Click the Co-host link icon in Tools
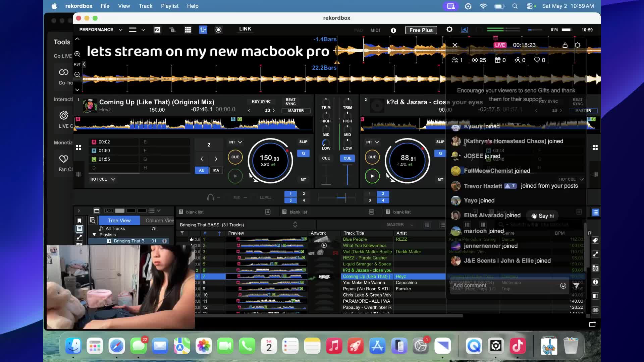 (x=64, y=72)
